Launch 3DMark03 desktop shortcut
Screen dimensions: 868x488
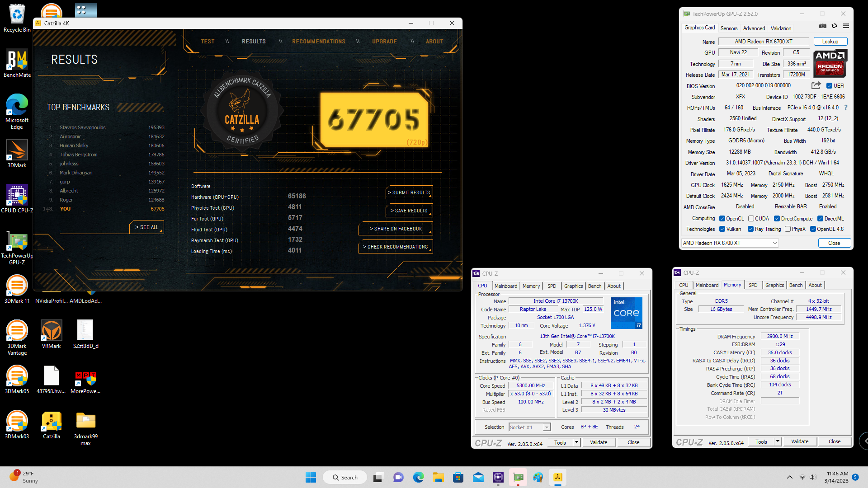[17, 425]
